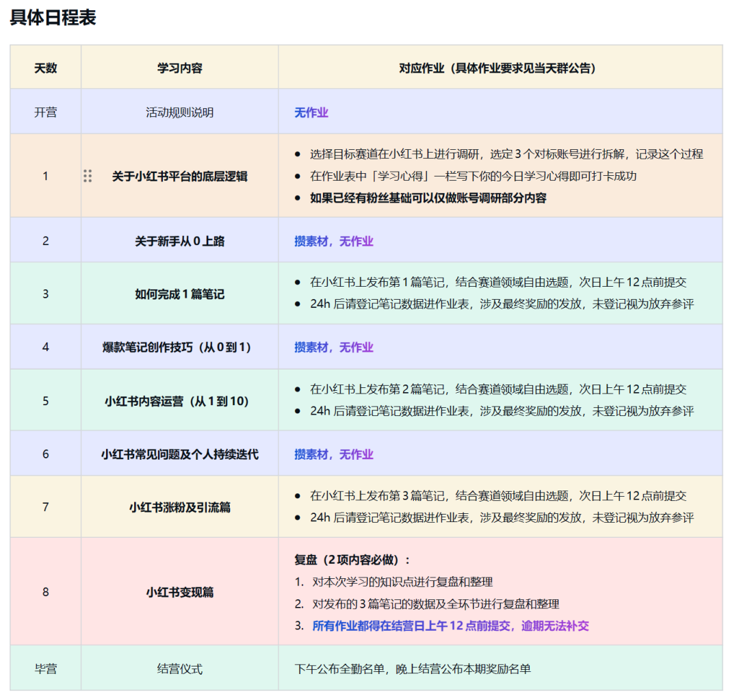The width and height of the screenshot is (739, 700).
Task: Click bullet 在作业表中「学习心得」一栏
Action: [x=474, y=176]
